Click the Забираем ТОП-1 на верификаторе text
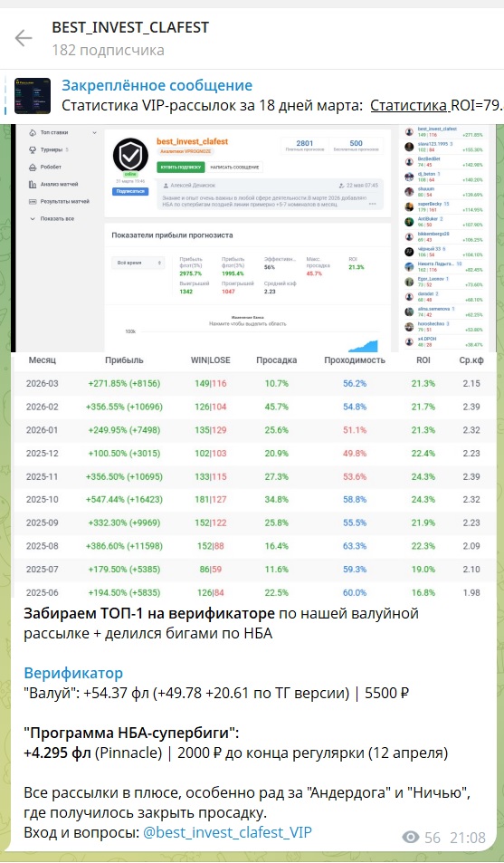504x863 pixels. pyautogui.click(x=148, y=613)
